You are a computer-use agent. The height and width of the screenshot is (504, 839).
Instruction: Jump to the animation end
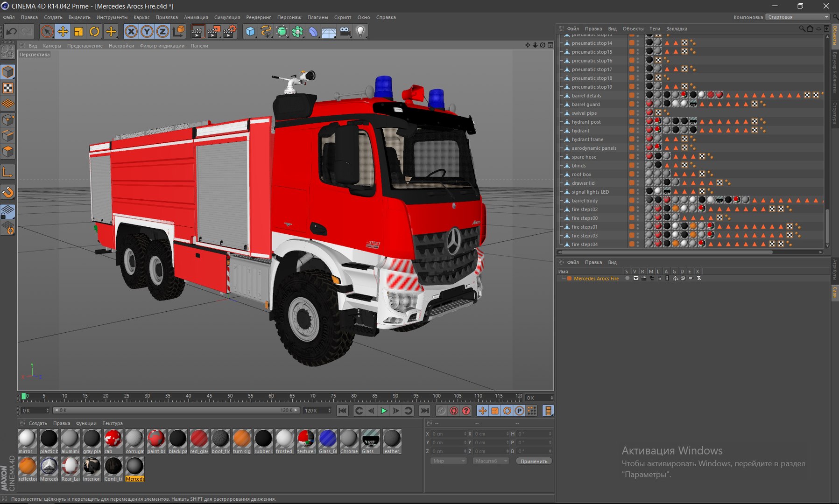pos(424,411)
